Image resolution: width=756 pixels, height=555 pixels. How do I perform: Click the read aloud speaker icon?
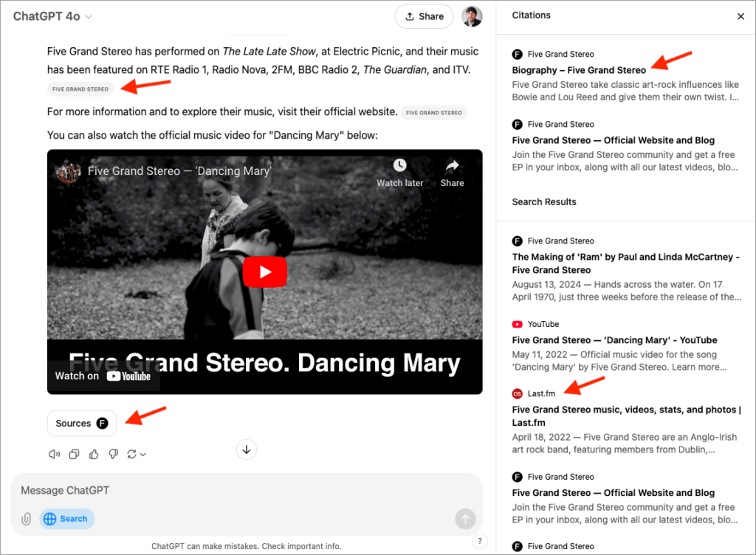coord(54,454)
